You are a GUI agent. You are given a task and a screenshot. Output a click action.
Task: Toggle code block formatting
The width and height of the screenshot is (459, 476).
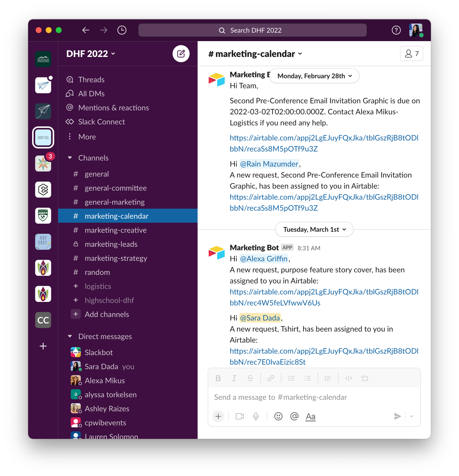click(365, 378)
